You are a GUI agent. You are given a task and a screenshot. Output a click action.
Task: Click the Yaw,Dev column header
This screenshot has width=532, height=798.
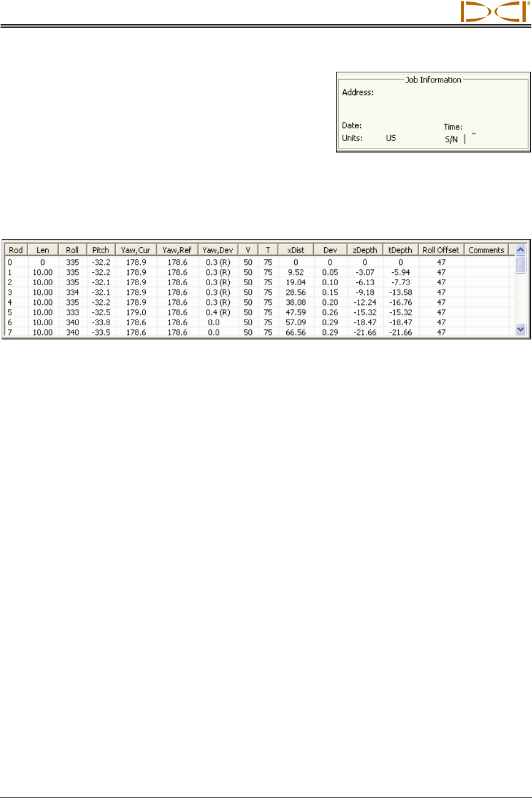218,250
